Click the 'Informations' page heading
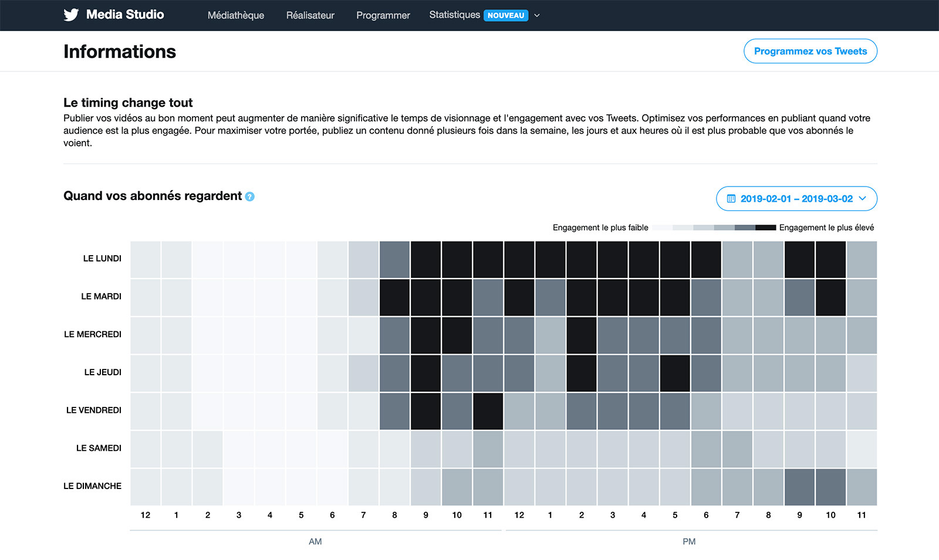Viewport: 939px width, 560px height. click(x=120, y=52)
